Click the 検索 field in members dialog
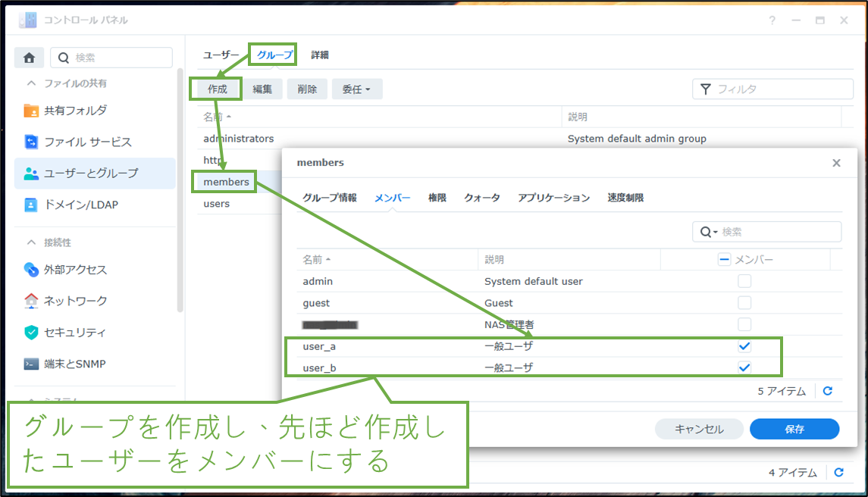 (767, 232)
